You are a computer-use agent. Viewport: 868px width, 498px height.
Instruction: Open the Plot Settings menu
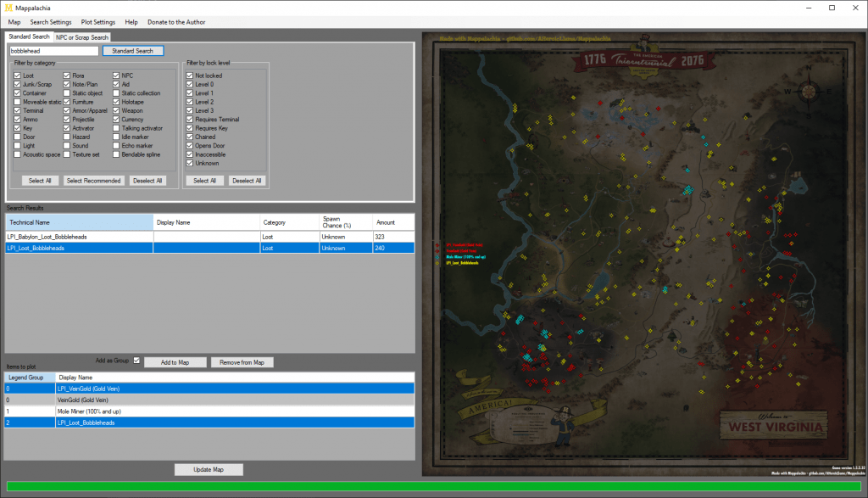tap(98, 22)
